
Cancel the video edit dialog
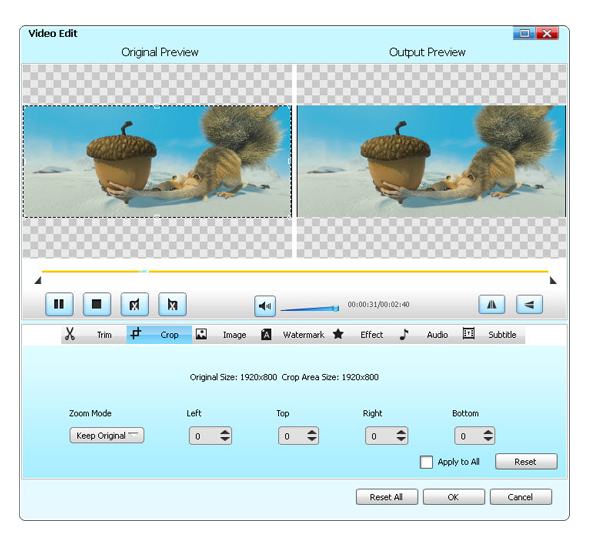coord(521,497)
